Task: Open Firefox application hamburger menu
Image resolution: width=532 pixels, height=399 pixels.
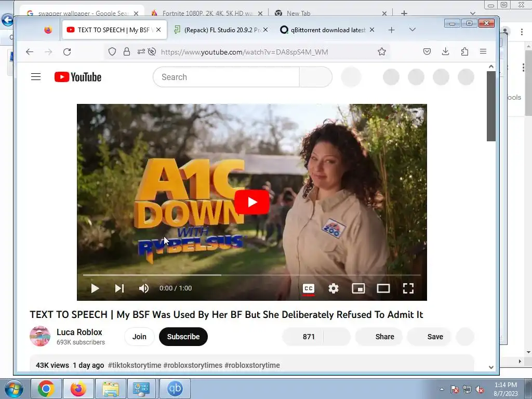Action: pyautogui.click(x=483, y=51)
